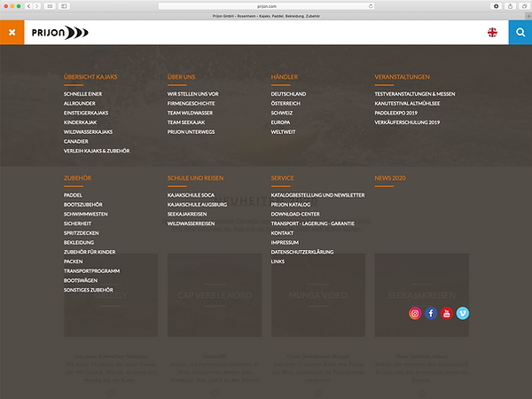Open Verkäuferschulung 2019
Viewport: 532px width, 399px height.
pyautogui.click(x=407, y=122)
